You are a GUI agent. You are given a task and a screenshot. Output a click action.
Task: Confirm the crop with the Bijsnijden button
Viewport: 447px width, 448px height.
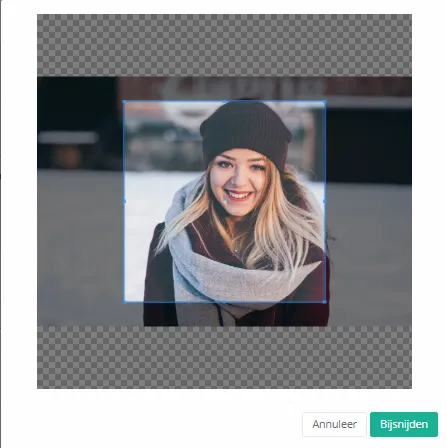click(x=404, y=424)
